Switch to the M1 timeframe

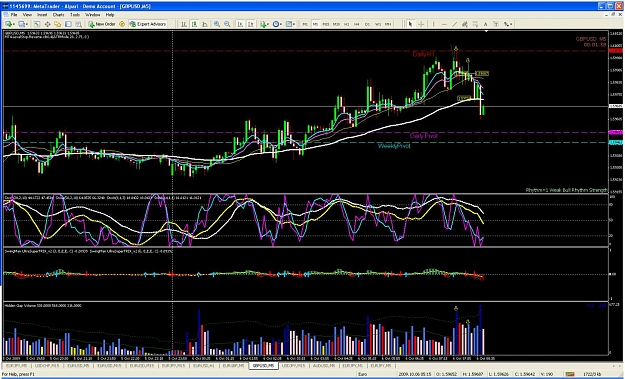(305, 24)
